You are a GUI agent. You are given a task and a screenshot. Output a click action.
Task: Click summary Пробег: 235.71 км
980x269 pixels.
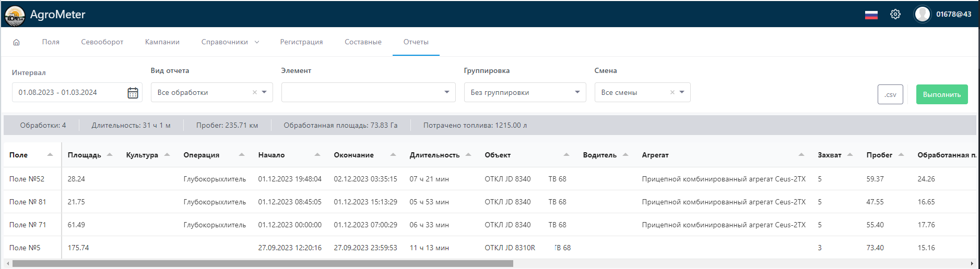pos(227,125)
